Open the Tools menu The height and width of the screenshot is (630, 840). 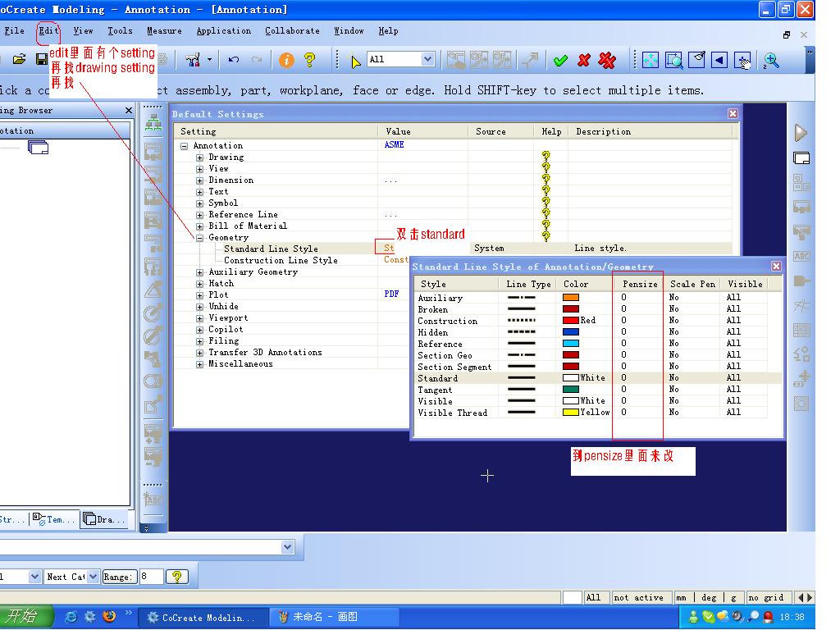pos(120,30)
